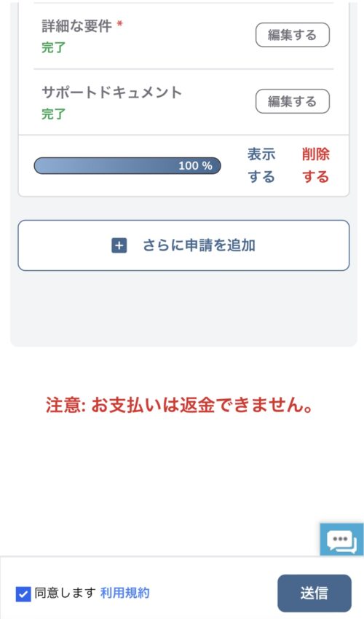
Task: Click the red required asterisk
Action: click(x=120, y=24)
